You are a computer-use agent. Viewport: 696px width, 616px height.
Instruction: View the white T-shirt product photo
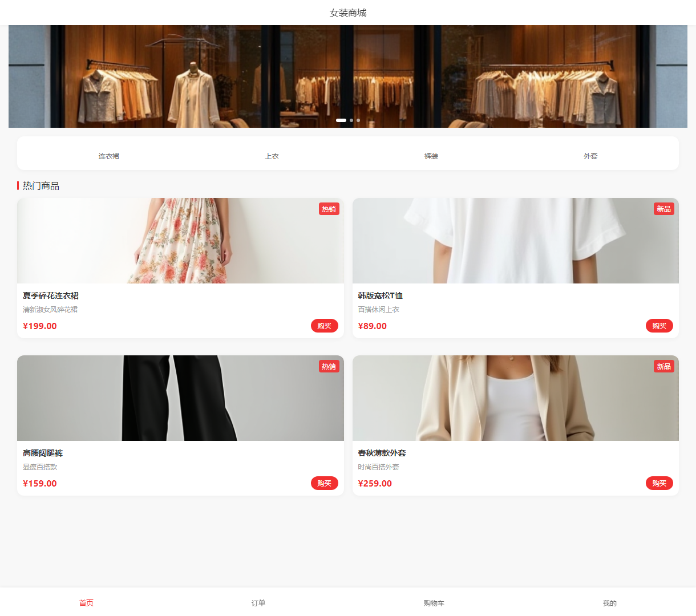(x=515, y=241)
